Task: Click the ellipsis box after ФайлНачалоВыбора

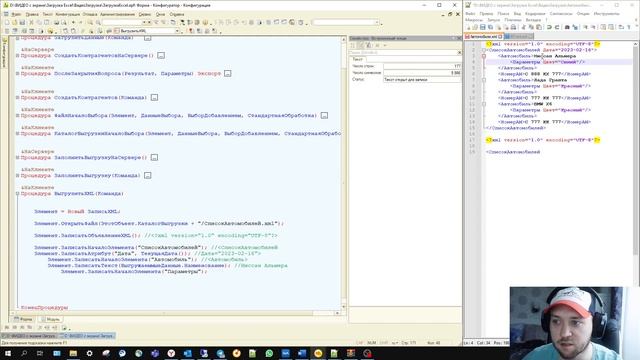Action: click(324, 116)
